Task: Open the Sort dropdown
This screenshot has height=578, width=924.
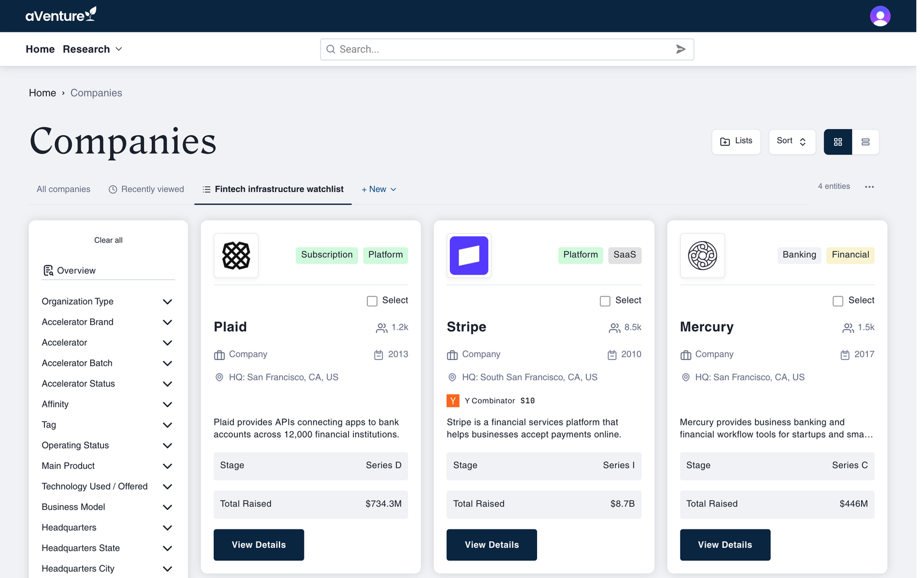Action: pos(792,142)
